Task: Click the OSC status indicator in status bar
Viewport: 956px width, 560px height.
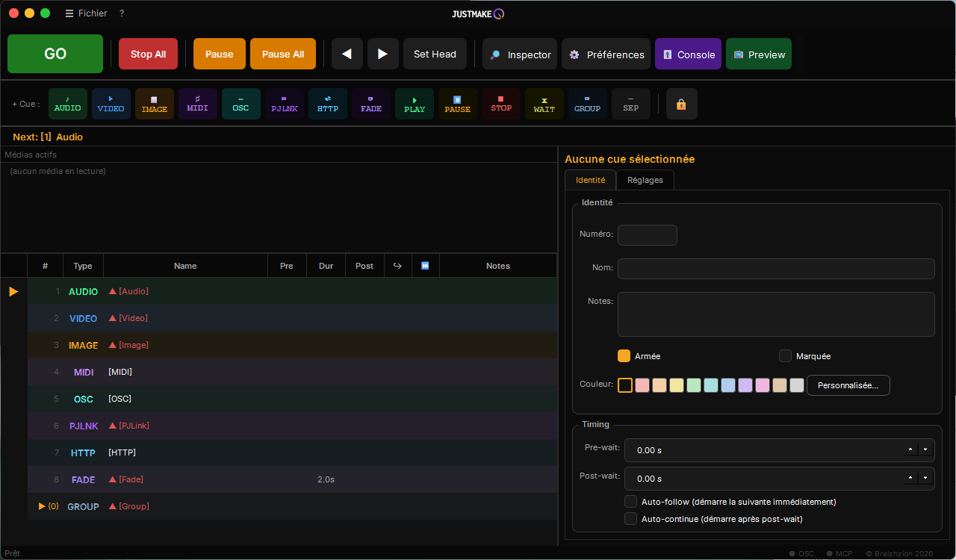Action: tap(802, 553)
